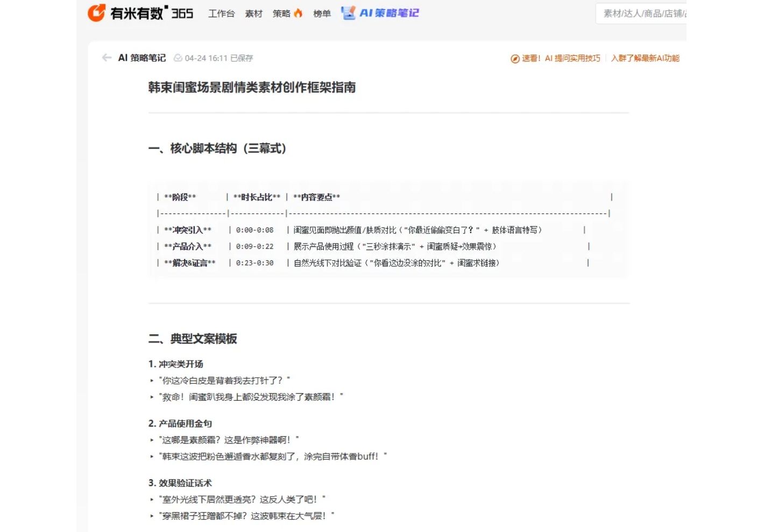Click the line 穿黑裙子狂蹭都不掉？这波韩束在大气层
The height and width of the screenshot is (532, 757).
click(x=246, y=516)
